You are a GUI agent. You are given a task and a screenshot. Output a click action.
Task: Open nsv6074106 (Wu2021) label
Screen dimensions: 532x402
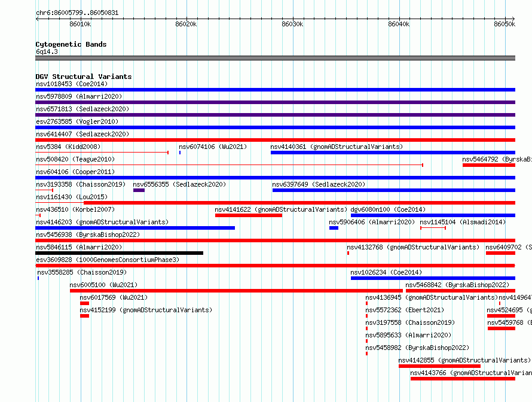(213, 147)
